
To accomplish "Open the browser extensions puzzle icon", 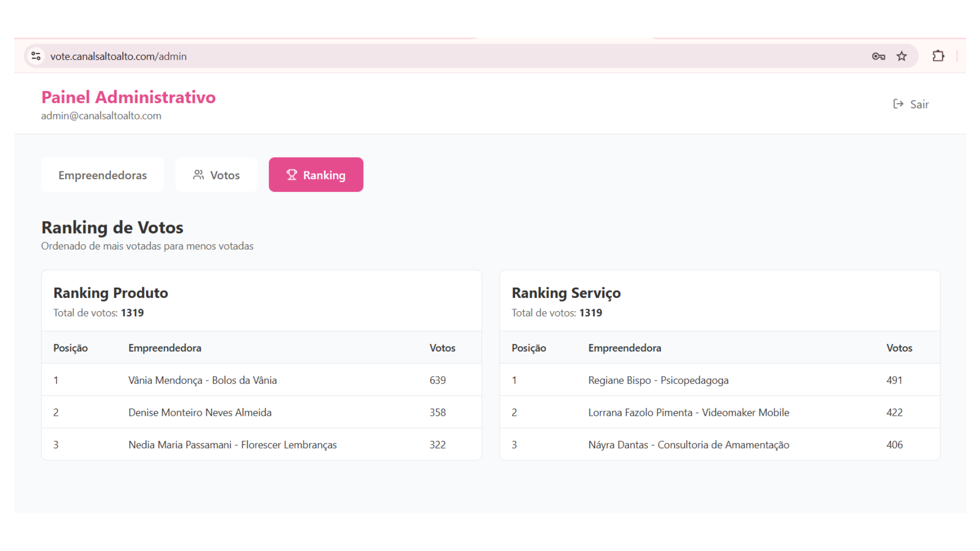I will 938,56.
